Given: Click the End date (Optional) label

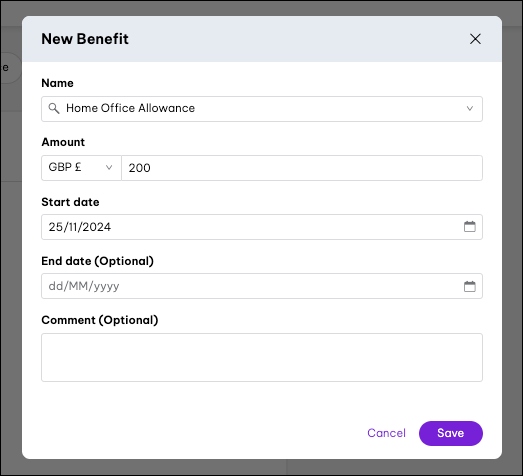Looking at the screenshot, I should tap(97, 261).
